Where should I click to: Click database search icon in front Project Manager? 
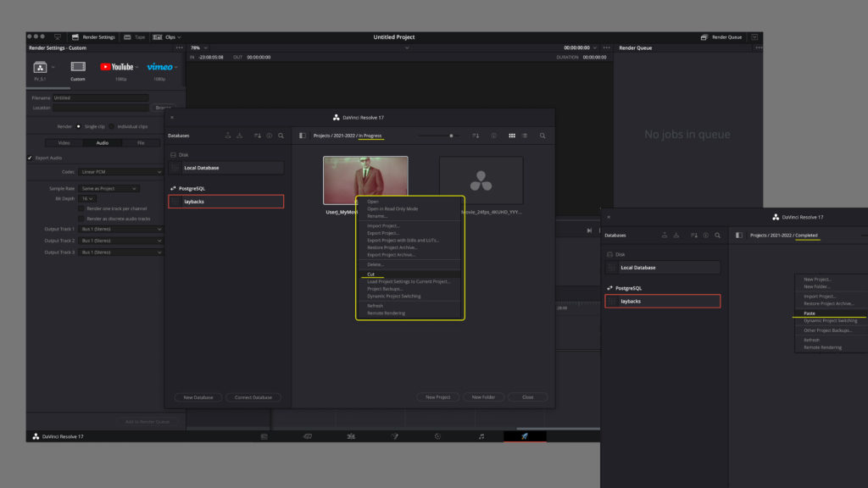click(x=281, y=136)
